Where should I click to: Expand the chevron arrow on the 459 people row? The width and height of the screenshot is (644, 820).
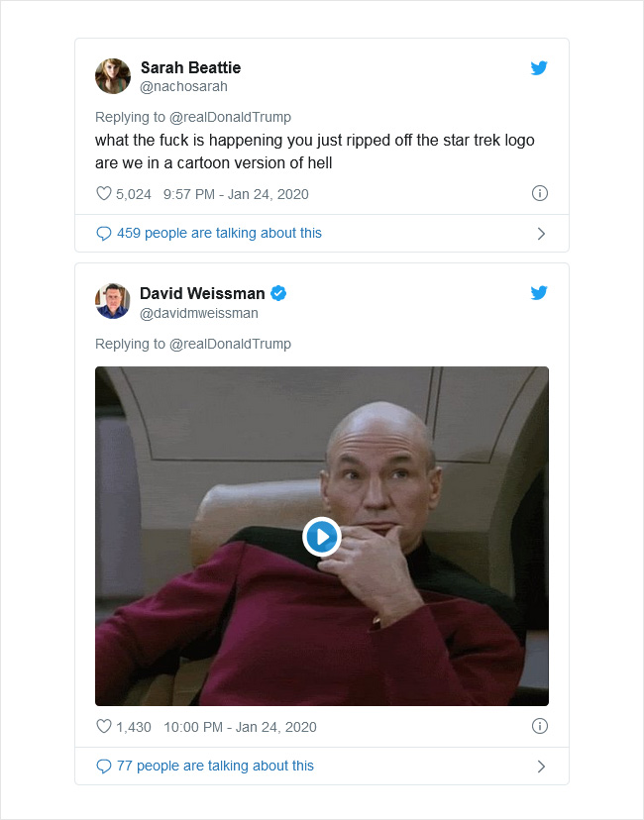(x=542, y=234)
